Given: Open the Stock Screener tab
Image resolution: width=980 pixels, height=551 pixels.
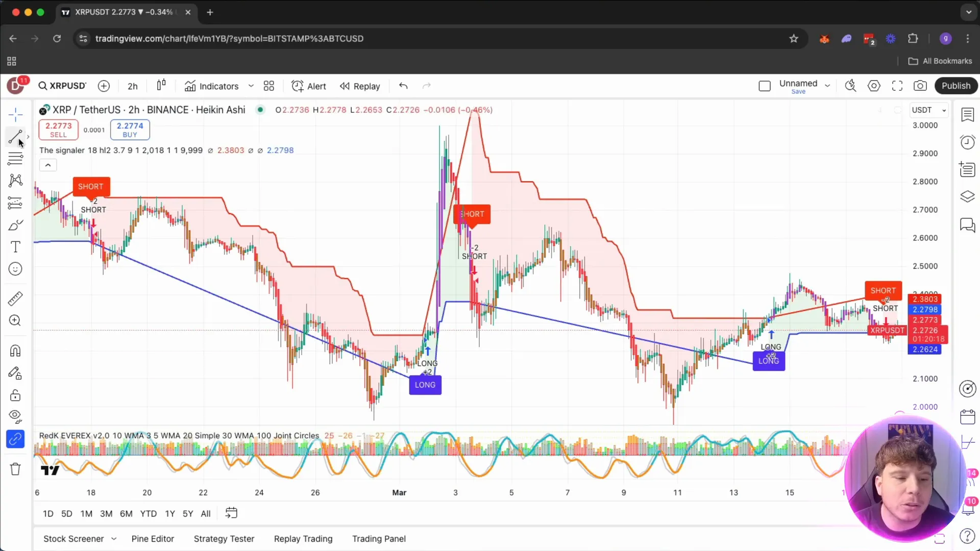Looking at the screenshot, I should [x=73, y=539].
